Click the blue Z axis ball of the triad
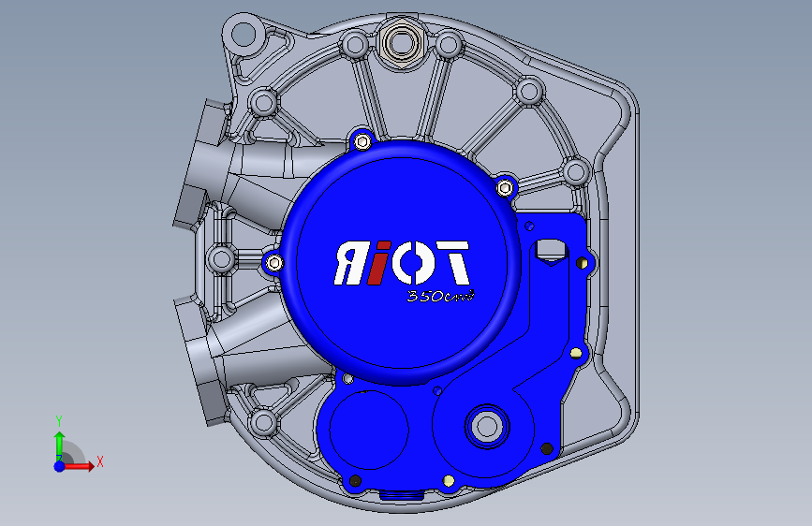 60,466
